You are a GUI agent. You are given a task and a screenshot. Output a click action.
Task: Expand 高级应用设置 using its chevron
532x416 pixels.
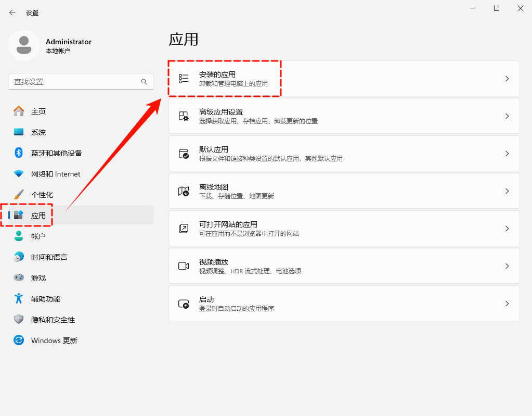[507, 116]
